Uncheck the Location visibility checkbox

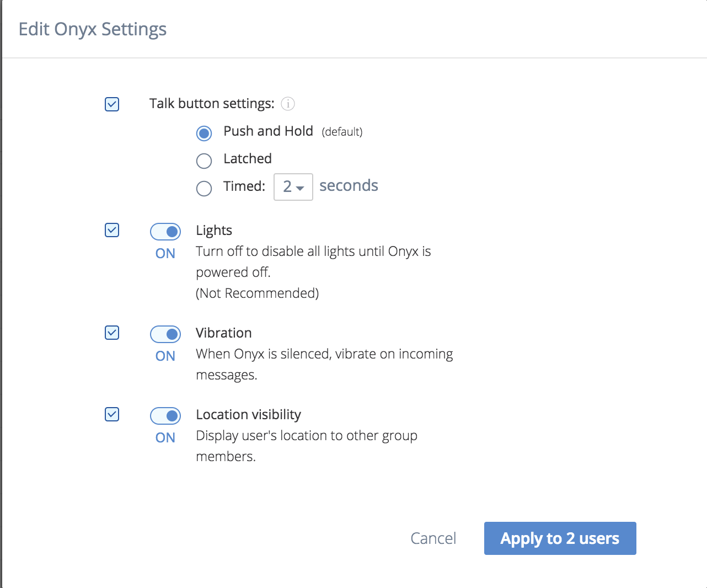[x=112, y=414]
